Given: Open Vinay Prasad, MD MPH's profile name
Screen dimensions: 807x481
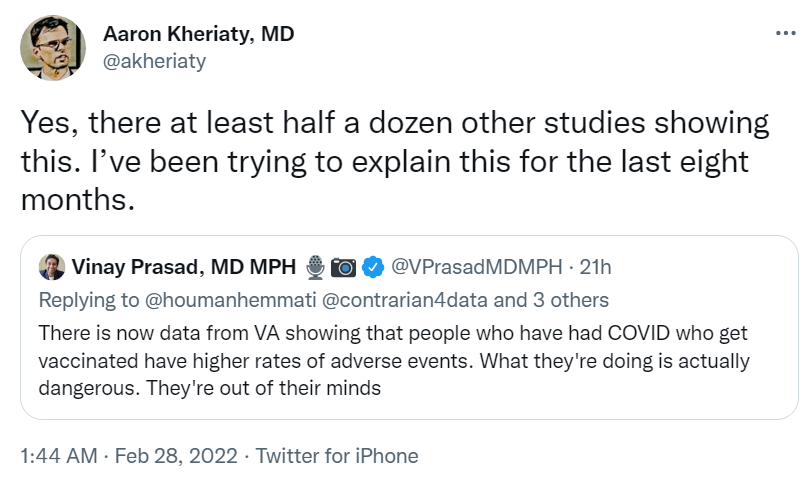Looking at the screenshot, I should [184, 267].
